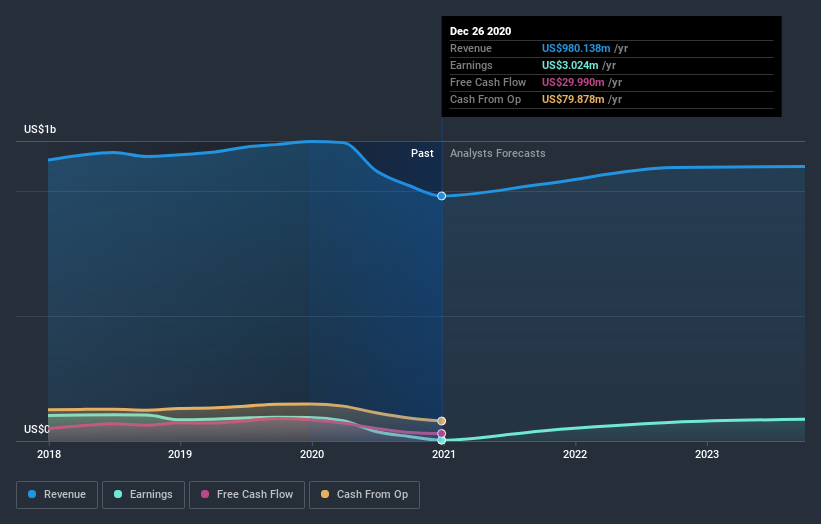Click the blue Revenue legend dot

point(32,494)
